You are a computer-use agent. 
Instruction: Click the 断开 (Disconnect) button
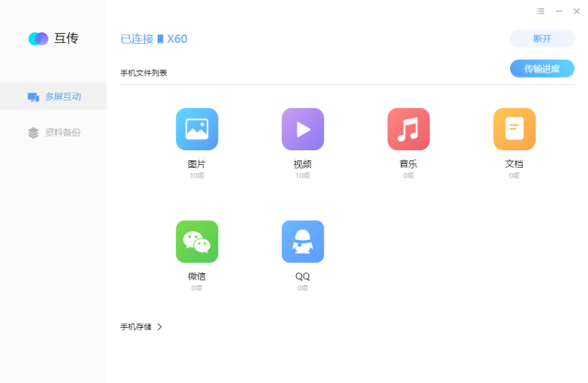click(542, 38)
